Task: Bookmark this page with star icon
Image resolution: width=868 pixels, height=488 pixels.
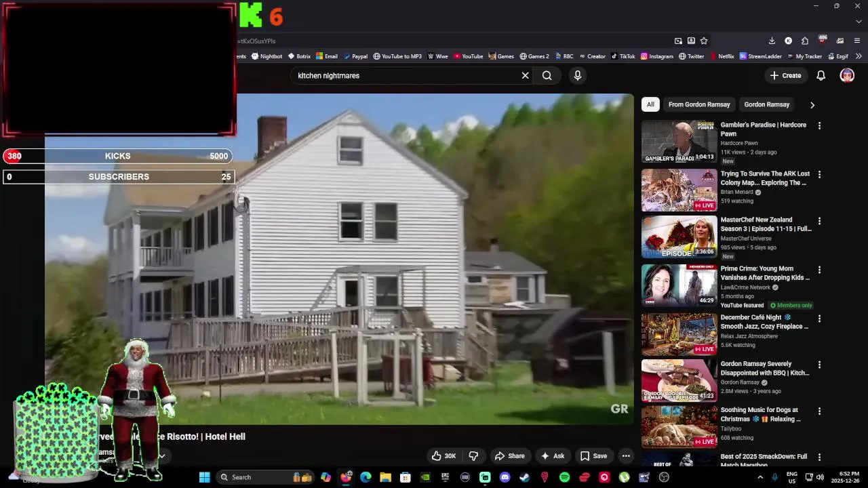Action: click(704, 41)
